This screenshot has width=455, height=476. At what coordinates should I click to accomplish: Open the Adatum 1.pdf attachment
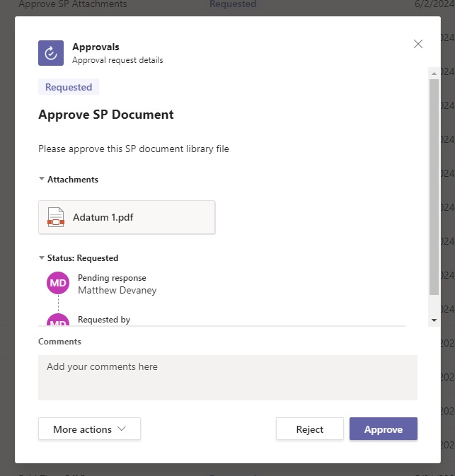[127, 217]
